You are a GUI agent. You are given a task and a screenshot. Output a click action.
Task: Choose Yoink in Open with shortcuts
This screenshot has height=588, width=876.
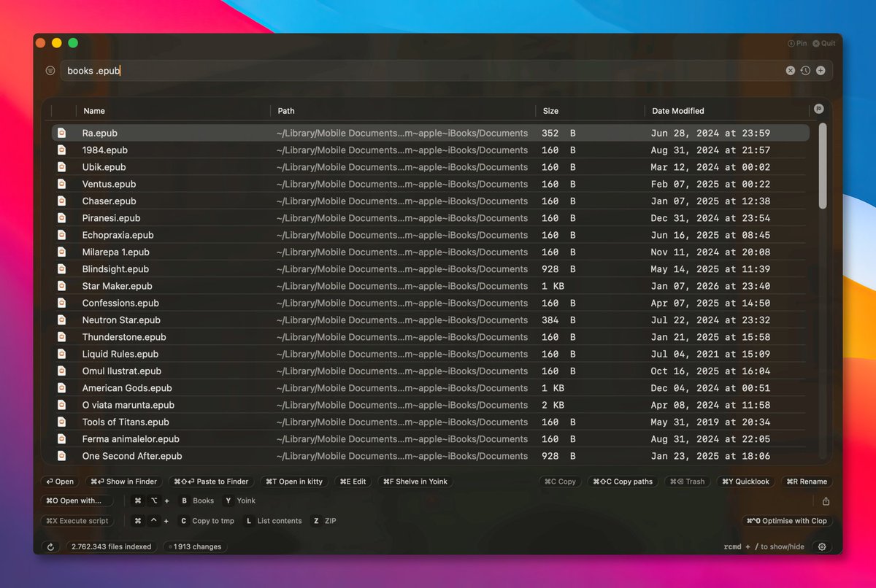pyautogui.click(x=239, y=501)
